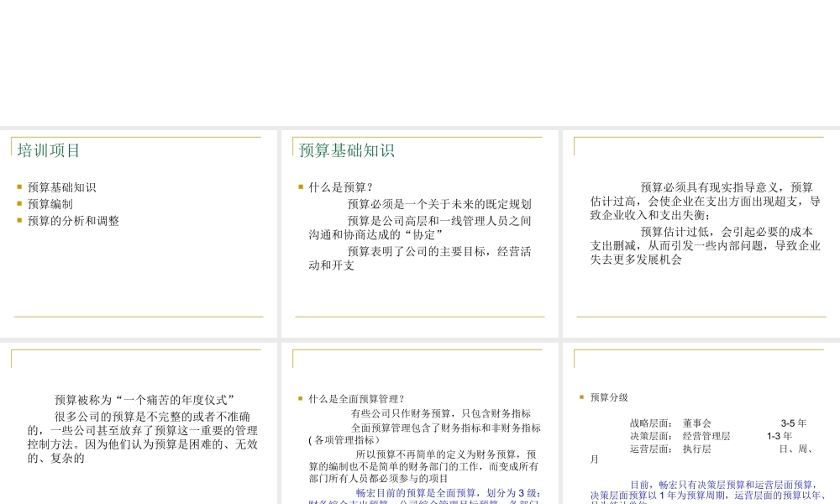Click line 有些公司只作财务预算，只包含财务指标
840x504 pixels.
pyautogui.click(x=441, y=413)
